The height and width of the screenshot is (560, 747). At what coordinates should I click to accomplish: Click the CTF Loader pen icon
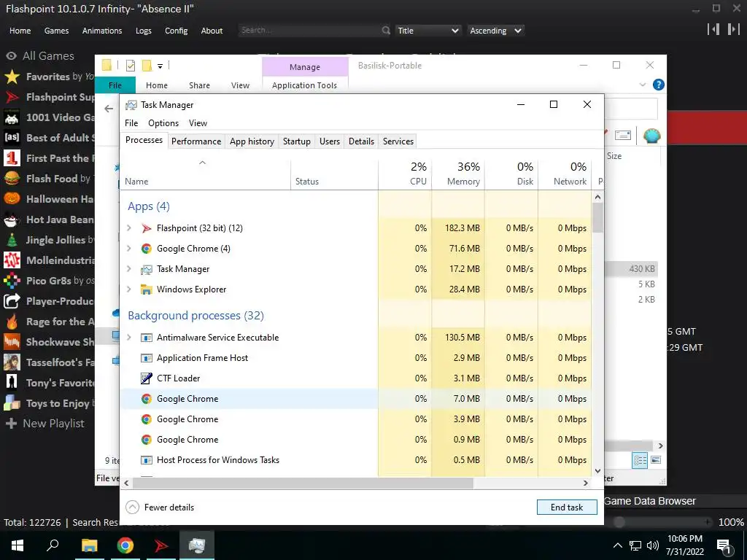coord(146,378)
